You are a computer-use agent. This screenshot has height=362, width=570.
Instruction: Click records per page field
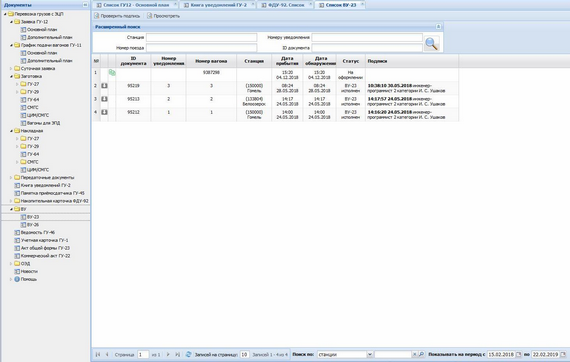click(x=245, y=354)
